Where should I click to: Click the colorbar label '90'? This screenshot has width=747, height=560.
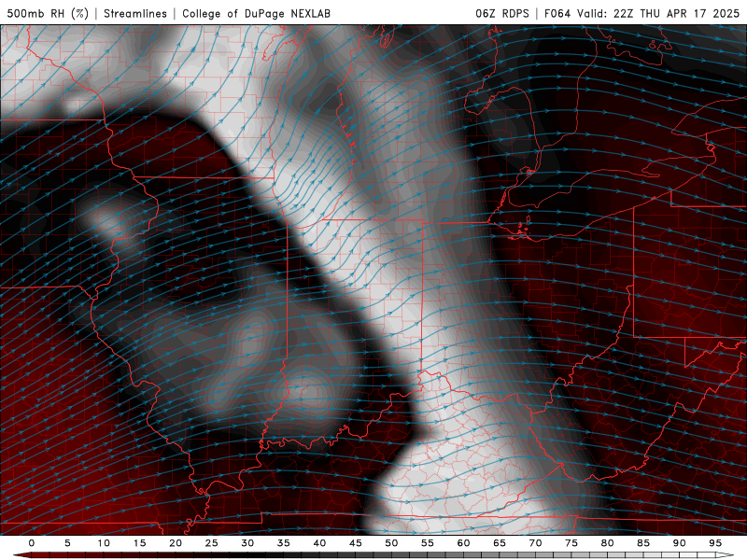pyautogui.click(x=680, y=543)
